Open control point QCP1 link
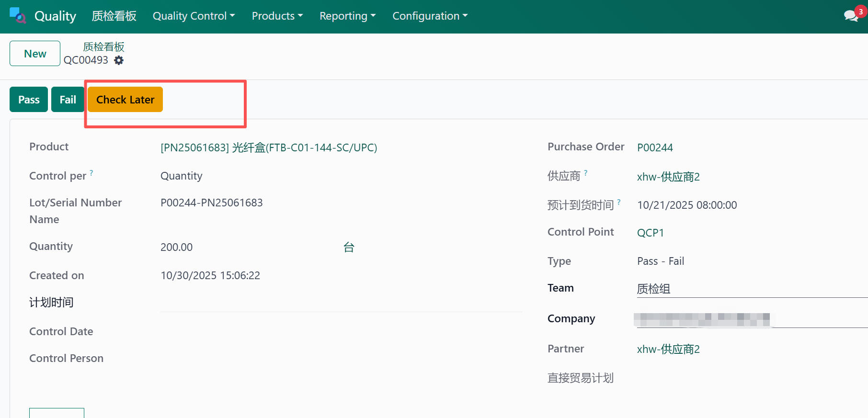The width and height of the screenshot is (868, 418). point(650,233)
